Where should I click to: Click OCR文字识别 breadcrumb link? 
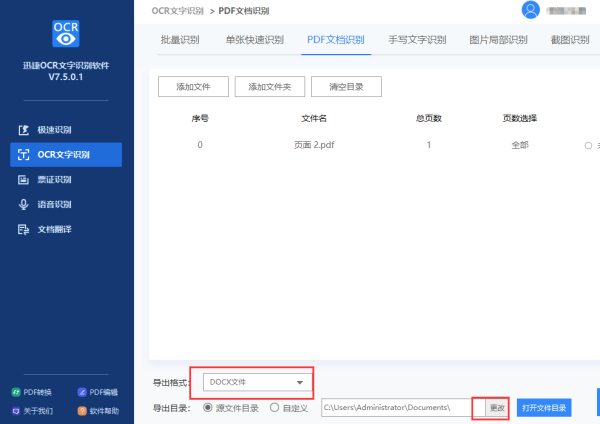point(178,11)
